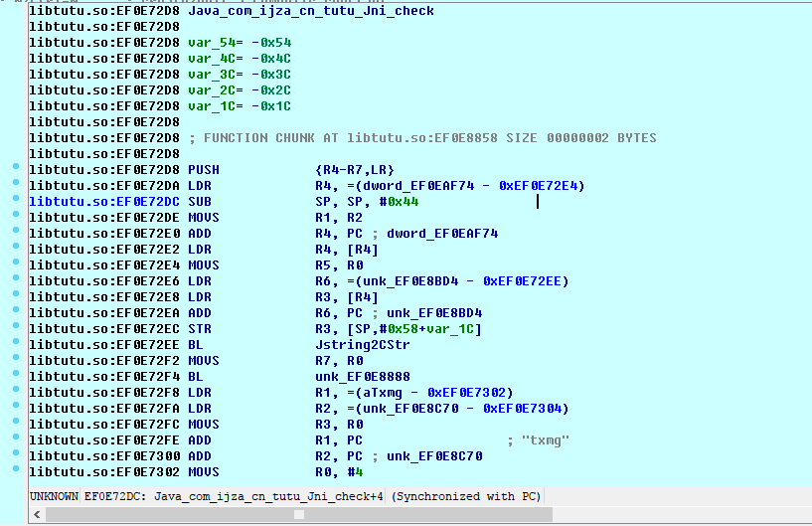
Task: Click address libtutu.so:EF0E7300
Action: click(x=104, y=456)
